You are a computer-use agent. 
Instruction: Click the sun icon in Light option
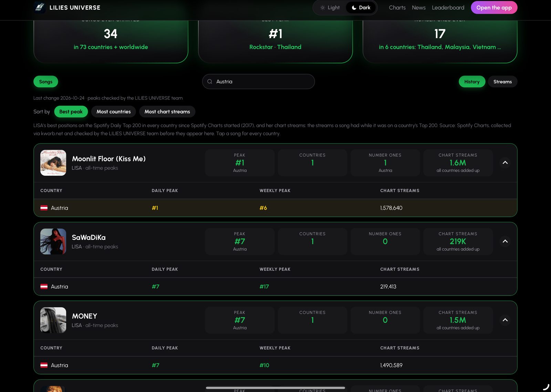(x=322, y=8)
